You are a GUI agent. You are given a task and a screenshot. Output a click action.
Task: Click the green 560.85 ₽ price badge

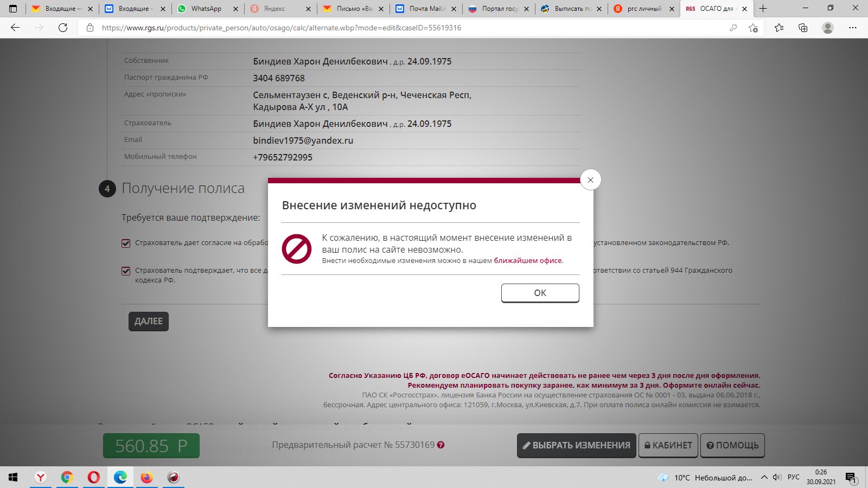pos(151,446)
